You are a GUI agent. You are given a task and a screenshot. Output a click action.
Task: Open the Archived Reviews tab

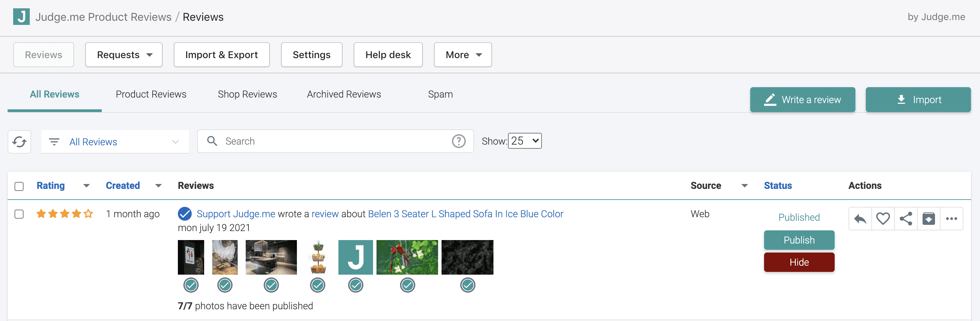tap(344, 94)
